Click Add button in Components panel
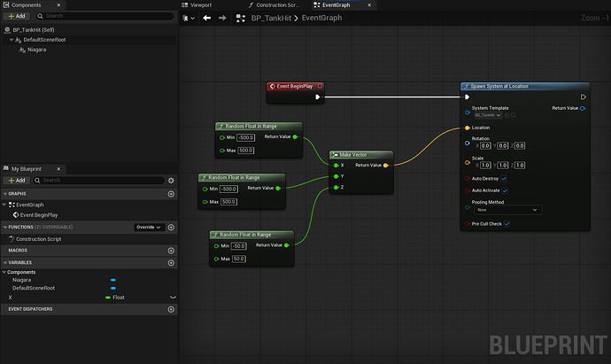 [x=15, y=16]
